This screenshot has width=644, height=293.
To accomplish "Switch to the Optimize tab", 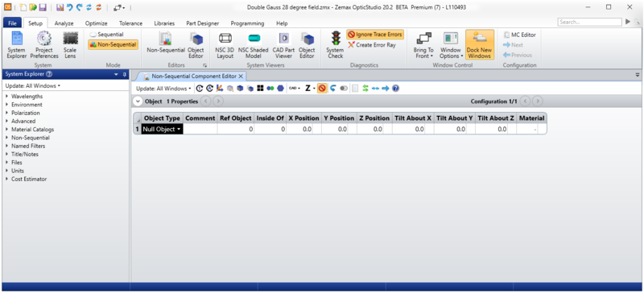I will 96,23.
